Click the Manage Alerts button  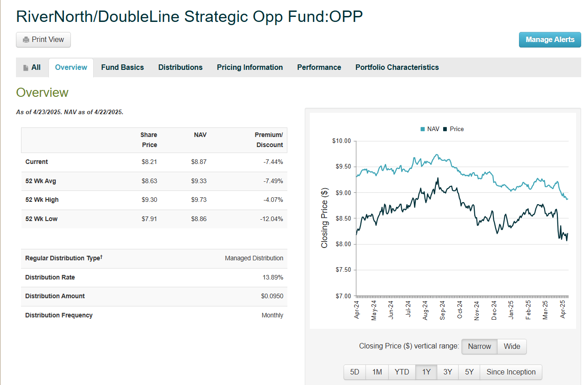550,40
